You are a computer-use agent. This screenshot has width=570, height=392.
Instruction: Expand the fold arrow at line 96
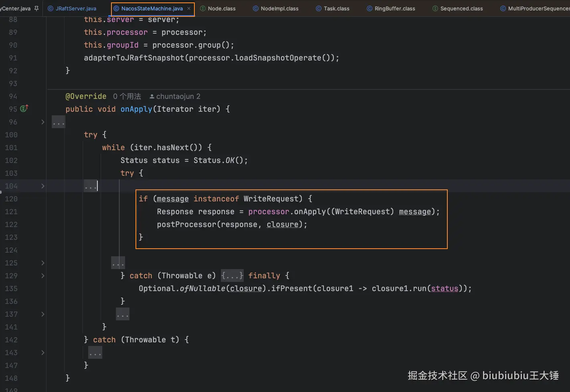click(43, 122)
